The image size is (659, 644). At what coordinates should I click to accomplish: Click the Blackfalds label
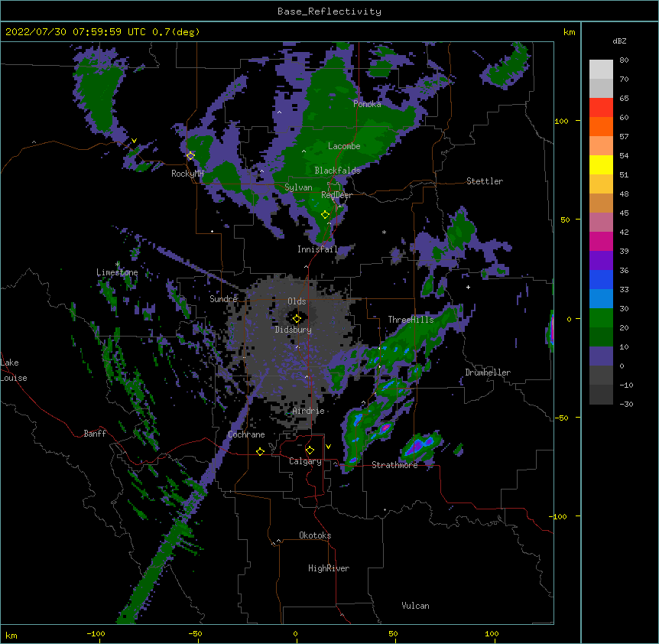point(337,171)
